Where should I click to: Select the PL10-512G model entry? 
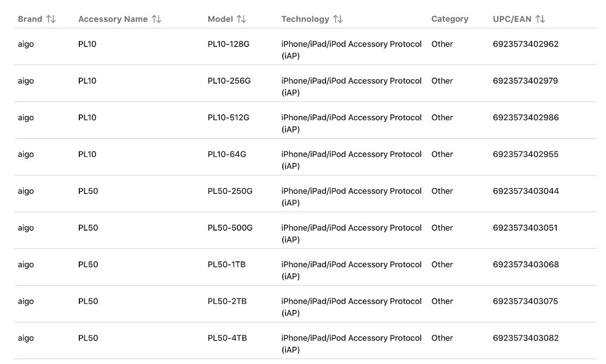click(x=229, y=118)
